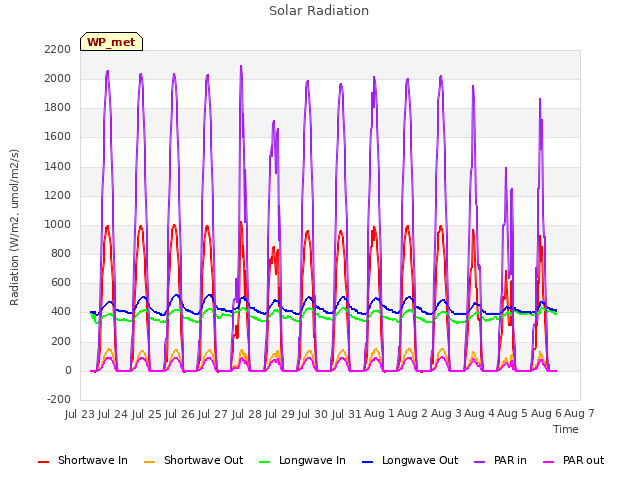Click the Aug 4 x-axis date label
Screen dimensions: 640x480
[479, 414]
